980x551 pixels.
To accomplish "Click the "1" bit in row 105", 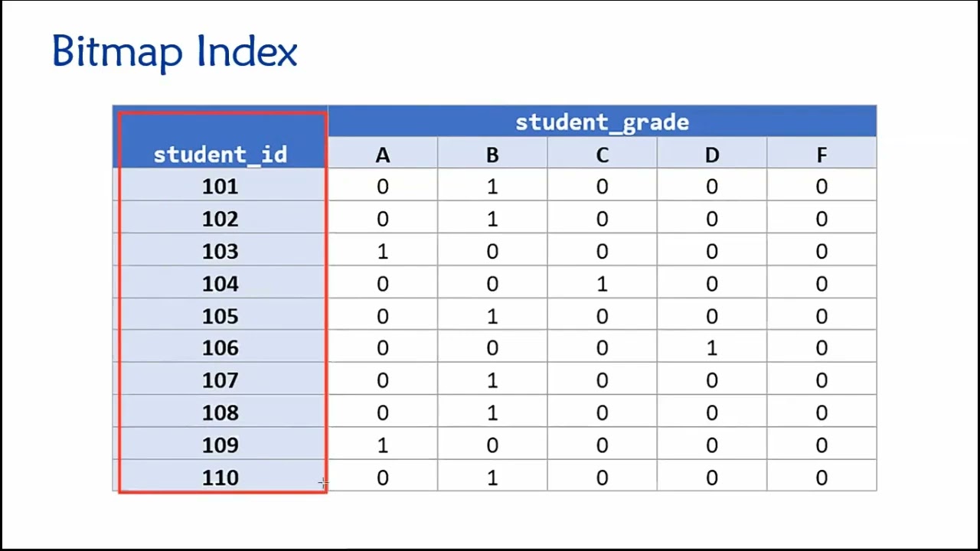I will [492, 315].
